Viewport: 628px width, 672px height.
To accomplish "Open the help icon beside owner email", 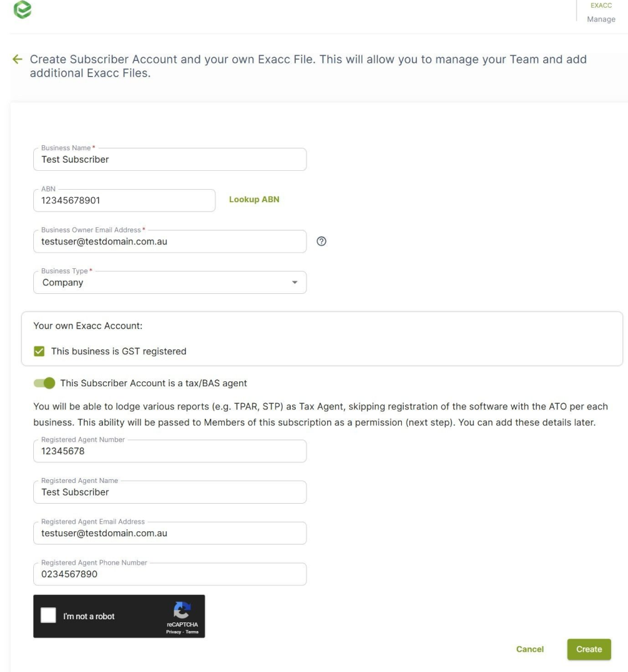I will point(322,241).
